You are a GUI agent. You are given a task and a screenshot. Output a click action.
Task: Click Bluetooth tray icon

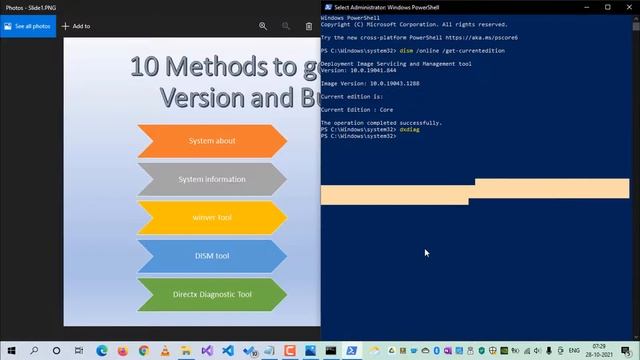436,351
